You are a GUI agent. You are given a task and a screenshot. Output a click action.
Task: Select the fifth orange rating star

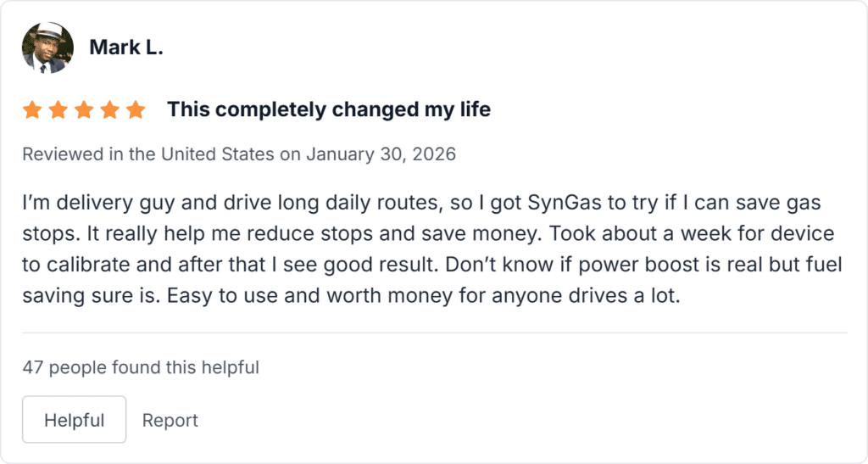tap(136, 110)
